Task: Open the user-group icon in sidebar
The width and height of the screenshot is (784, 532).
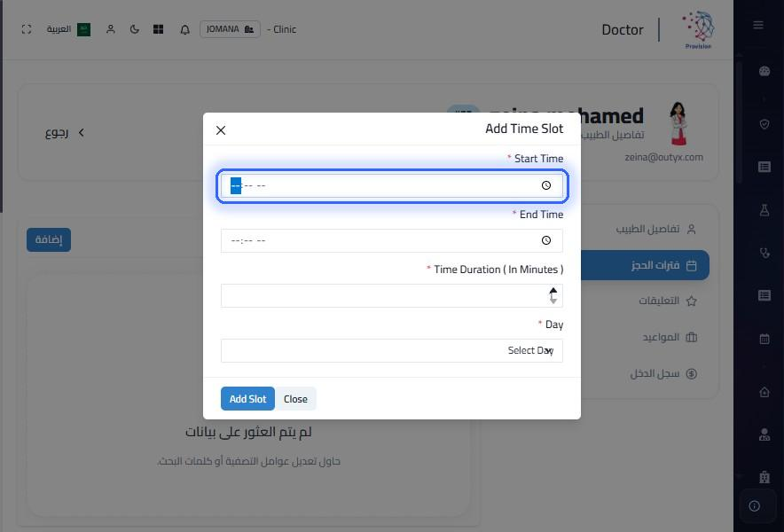Action: (764, 434)
